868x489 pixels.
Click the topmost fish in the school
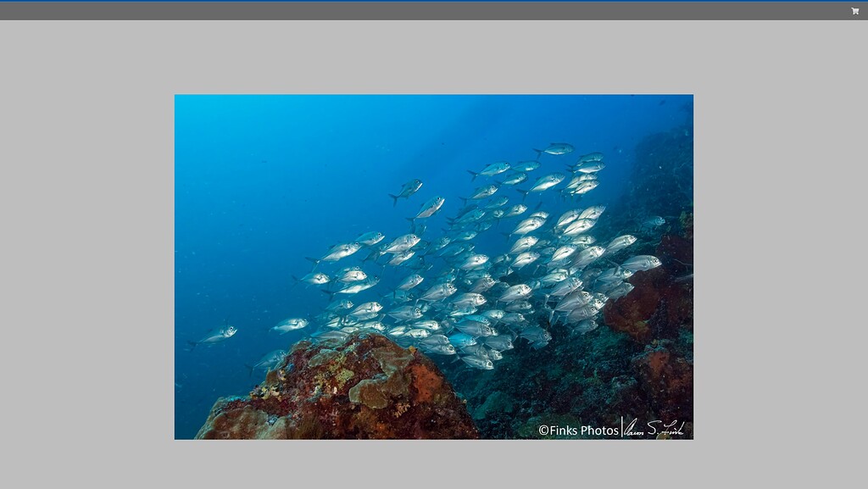(x=555, y=149)
